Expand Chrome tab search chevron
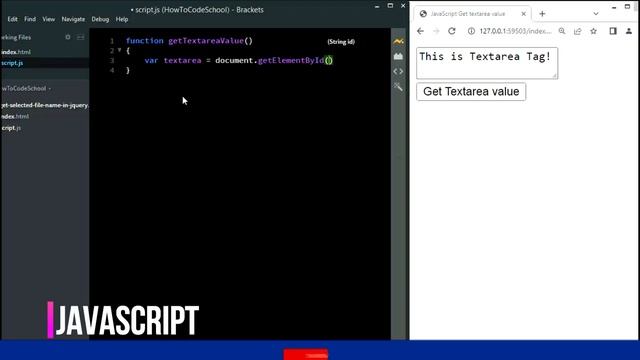Screen dimensions: 640x360 click(596, 14)
